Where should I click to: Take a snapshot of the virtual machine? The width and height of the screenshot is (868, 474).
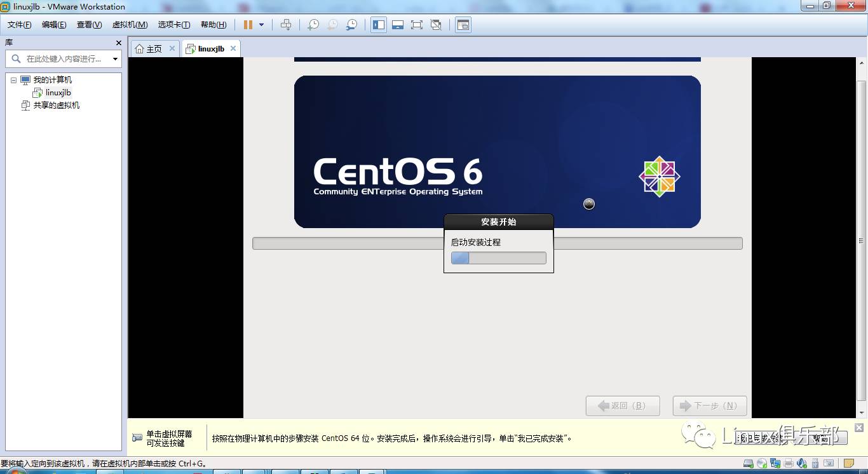[x=313, y=25]
